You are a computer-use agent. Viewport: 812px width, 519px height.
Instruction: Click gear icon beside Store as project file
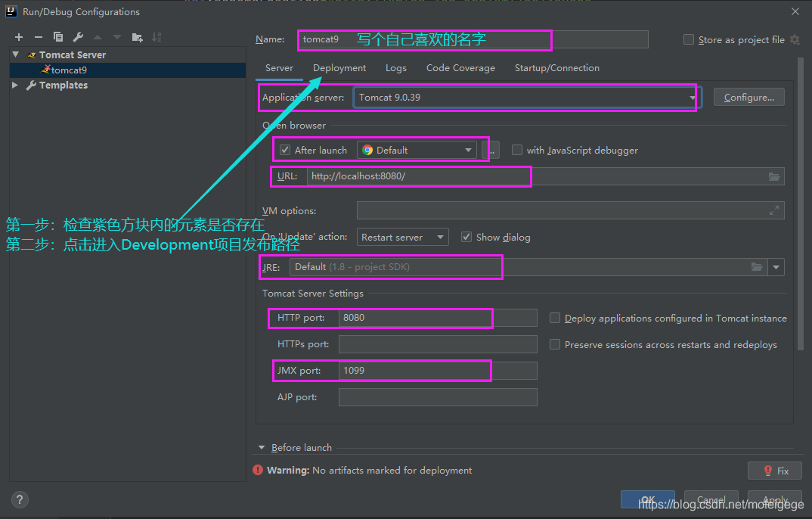(795, 40)
